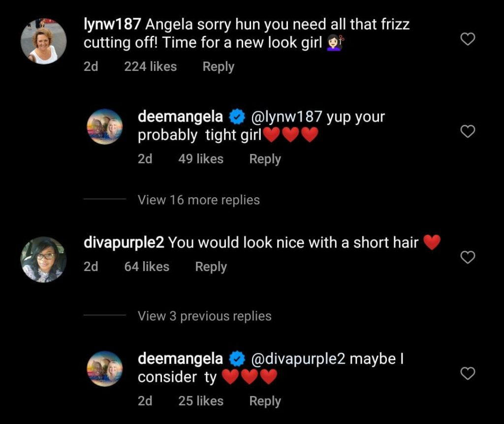Open divapurple2's profile picture

click(43, 259)
